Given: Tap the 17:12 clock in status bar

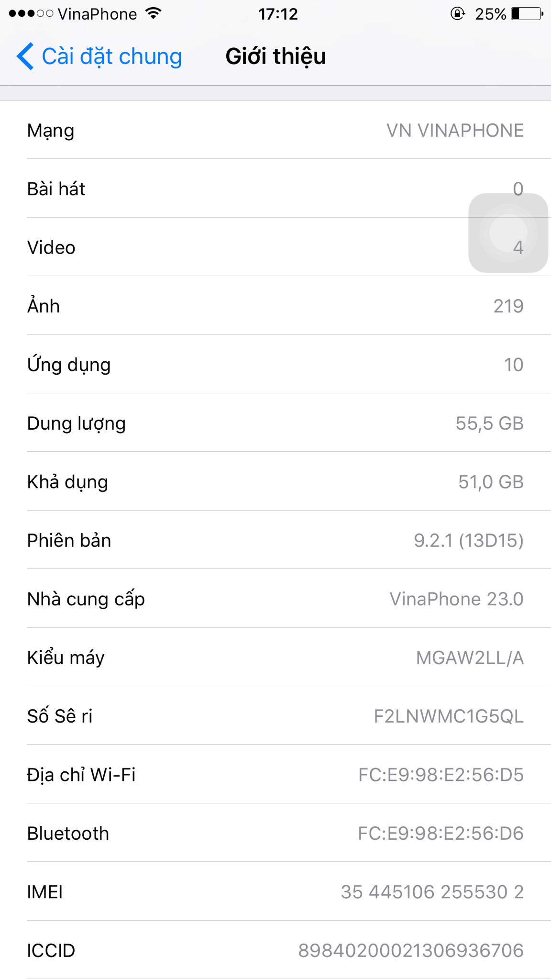Looking at the screenshot, I should (278, 14).
